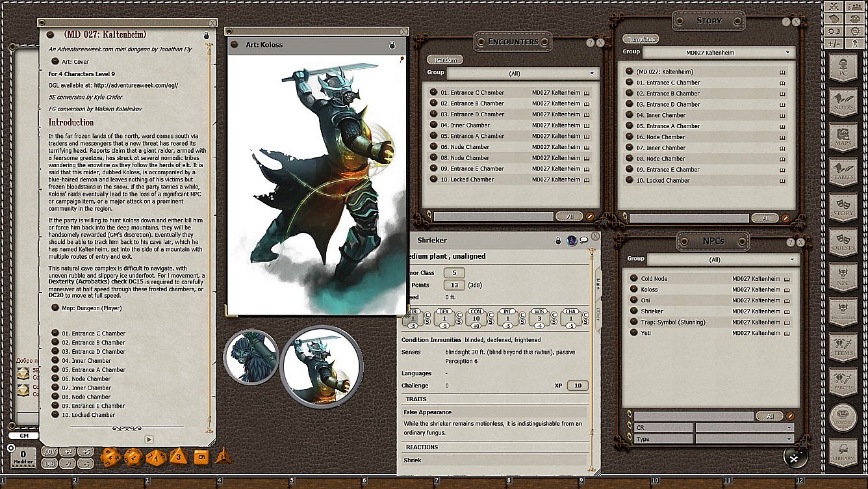Open the Tables sidebar panel

(843, 173)
